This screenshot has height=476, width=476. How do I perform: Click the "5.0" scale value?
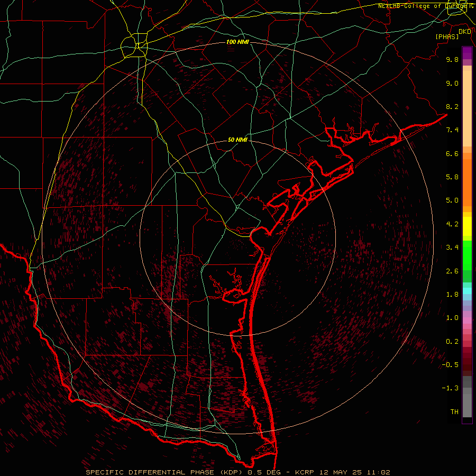click(452, 200)
